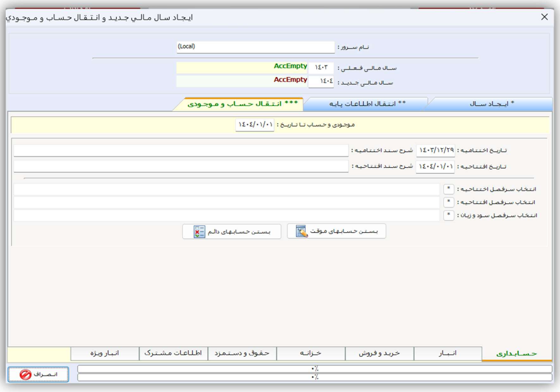Click the شرح سند افتتاحیه text field

coord(181,167)
